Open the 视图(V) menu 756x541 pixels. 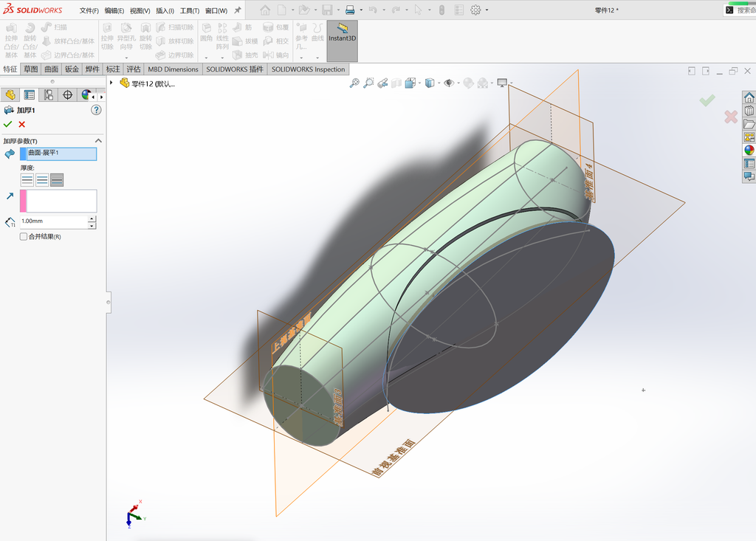[x=140, y=10]
